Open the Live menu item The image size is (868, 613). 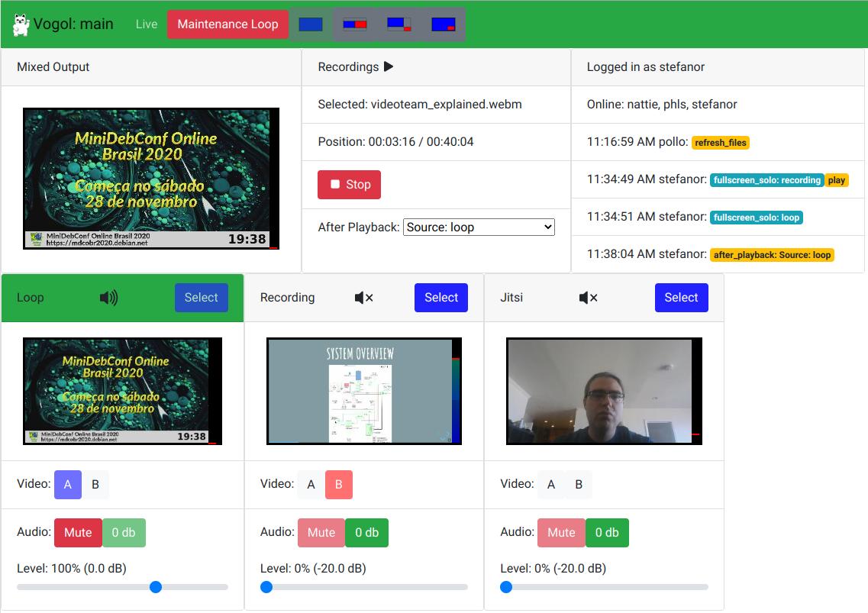click(147, 24)
